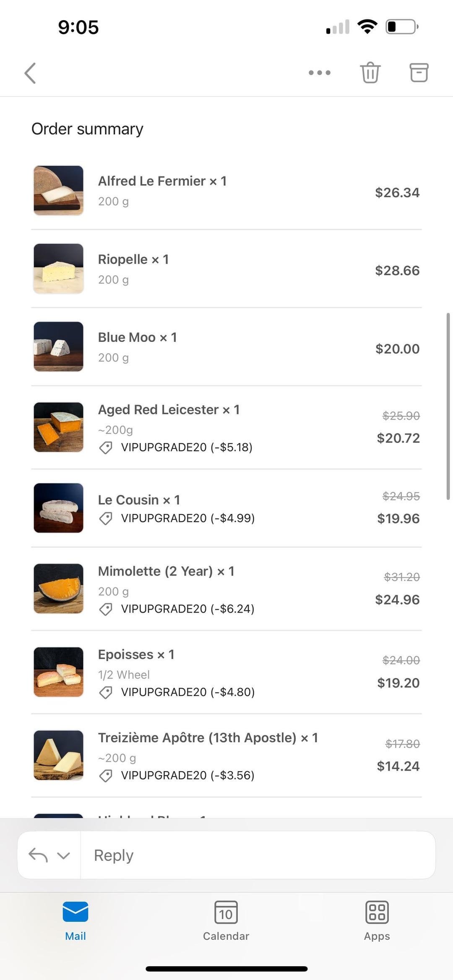Expand the reply options chevron

click(63, 855)
